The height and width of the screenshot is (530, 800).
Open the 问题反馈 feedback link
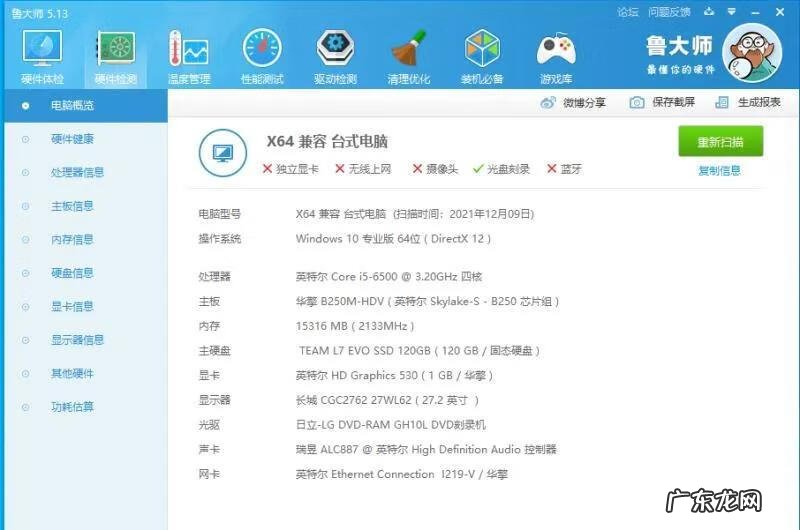(x=669, y=12)
